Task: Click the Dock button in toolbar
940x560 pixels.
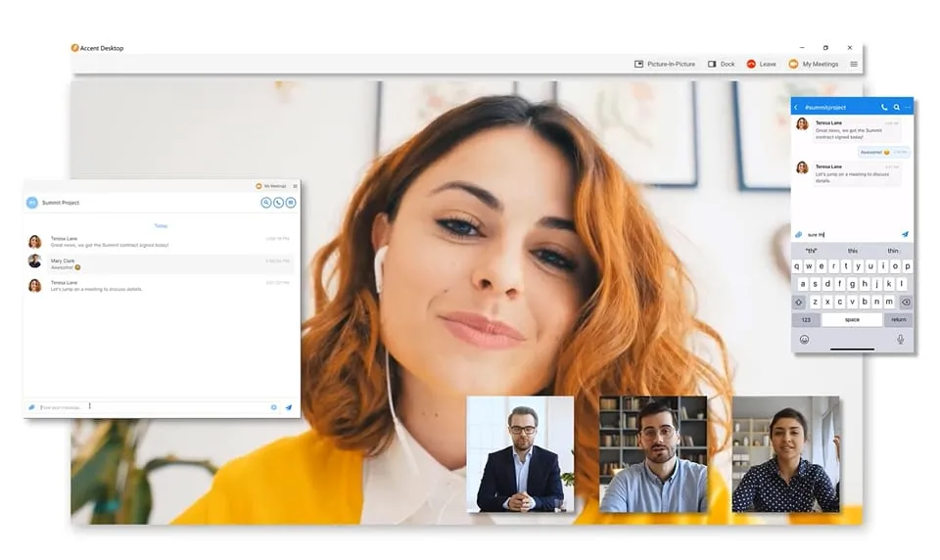Action: point(722,65)
